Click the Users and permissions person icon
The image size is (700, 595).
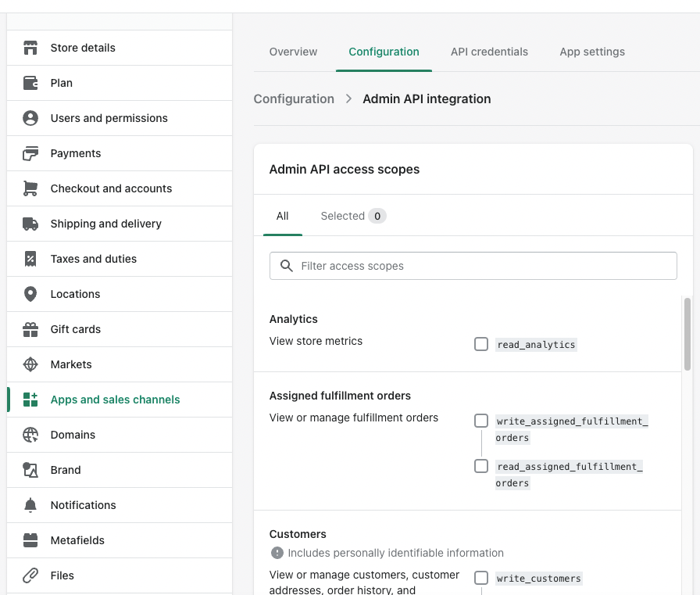[30, 118]
